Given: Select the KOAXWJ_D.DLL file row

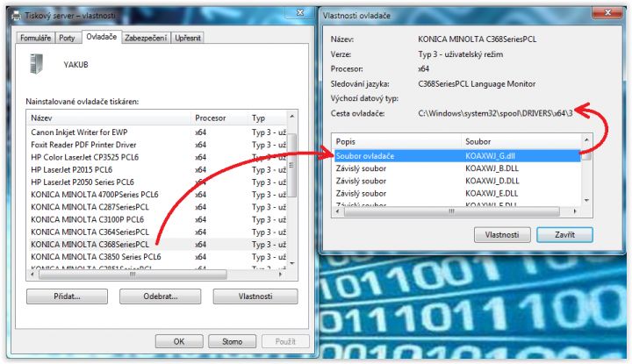Looking at the screenshot, I should coord(457,181).
